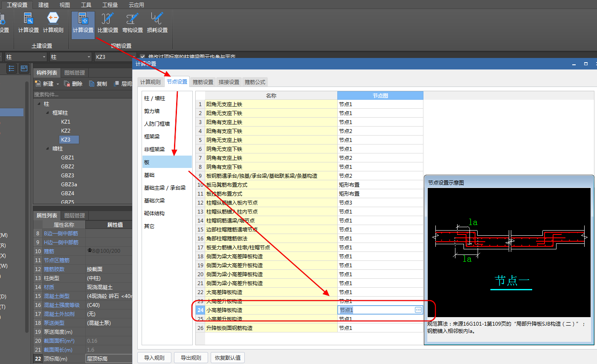Toggle the 修改过顶标高 alignment checkbox
This screenshot has height=364, width=597.
point(143,57)
